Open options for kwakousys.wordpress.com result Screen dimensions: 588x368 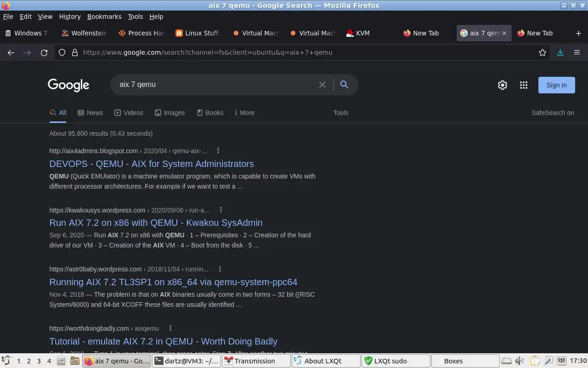[x=221, y=210]
